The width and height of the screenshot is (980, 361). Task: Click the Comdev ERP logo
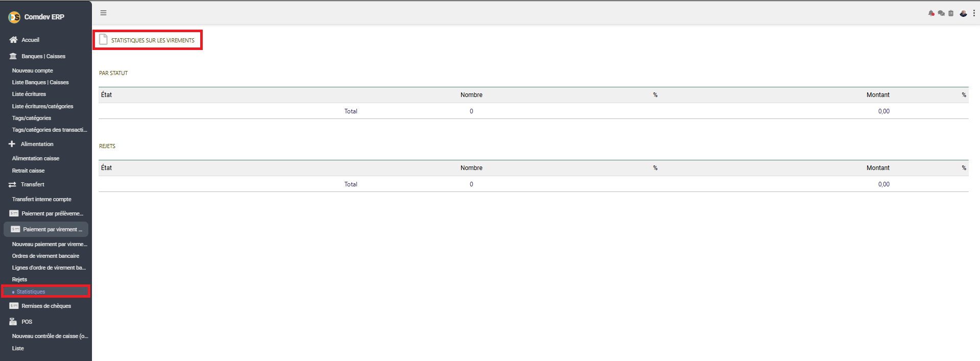pos(14,17)
